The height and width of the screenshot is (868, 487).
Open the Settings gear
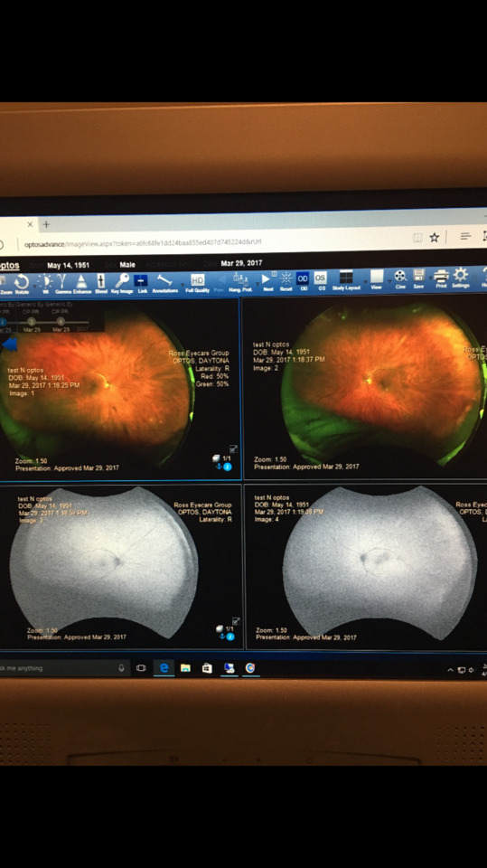click(461, 277)
